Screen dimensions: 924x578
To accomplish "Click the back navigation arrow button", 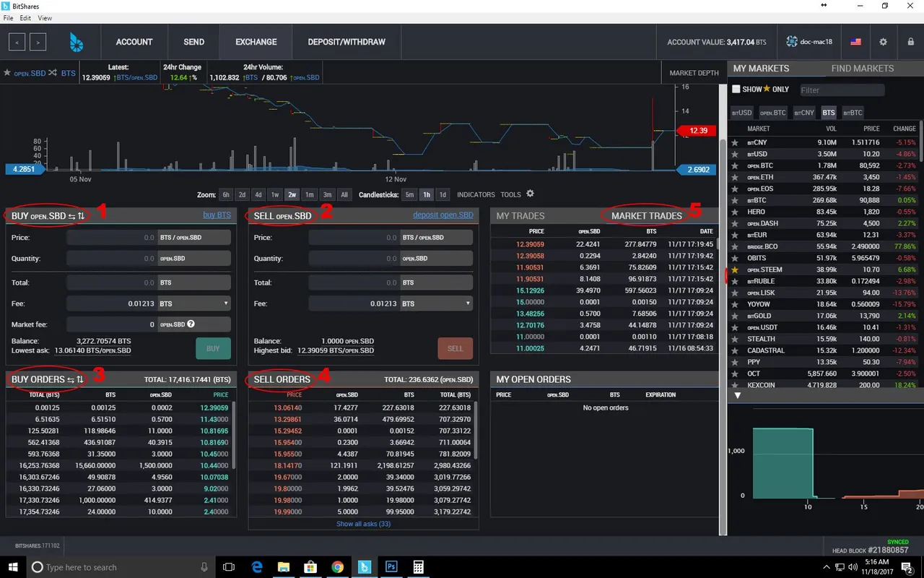I will click(x=17, y=42).
